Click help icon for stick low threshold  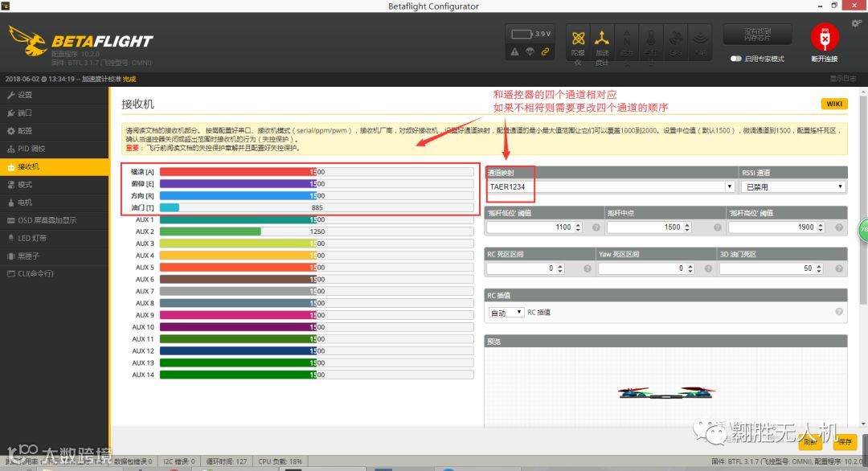596,227
